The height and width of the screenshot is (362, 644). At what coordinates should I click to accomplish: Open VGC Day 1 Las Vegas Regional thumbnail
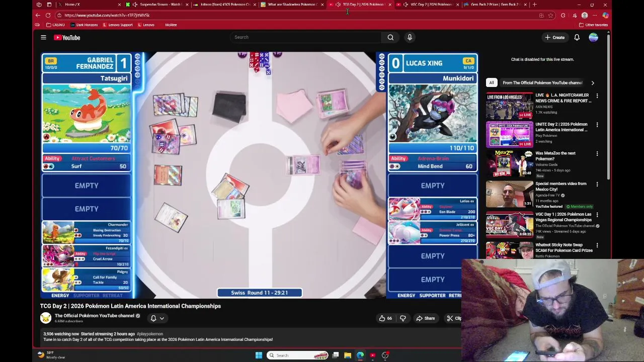[509, 225]
